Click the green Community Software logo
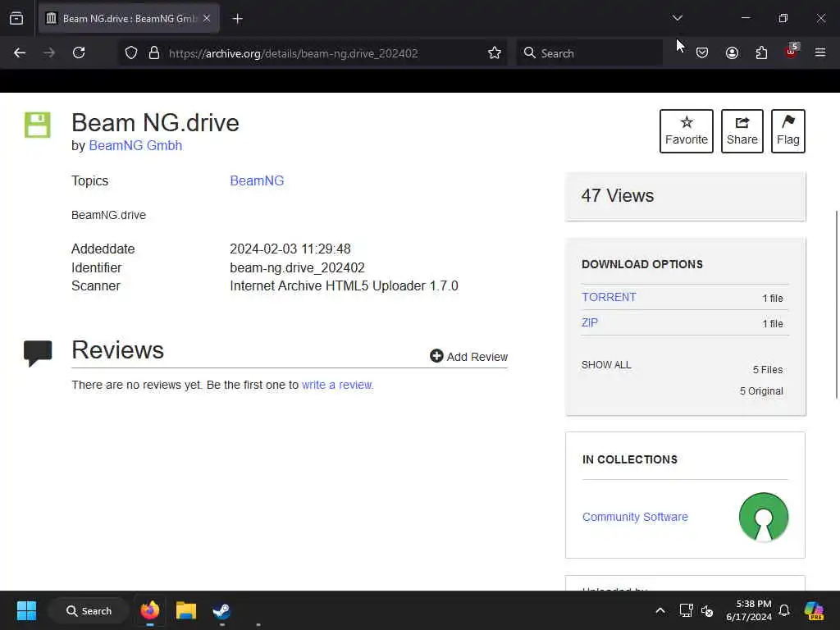840x630 pixels. coord(764,517)
